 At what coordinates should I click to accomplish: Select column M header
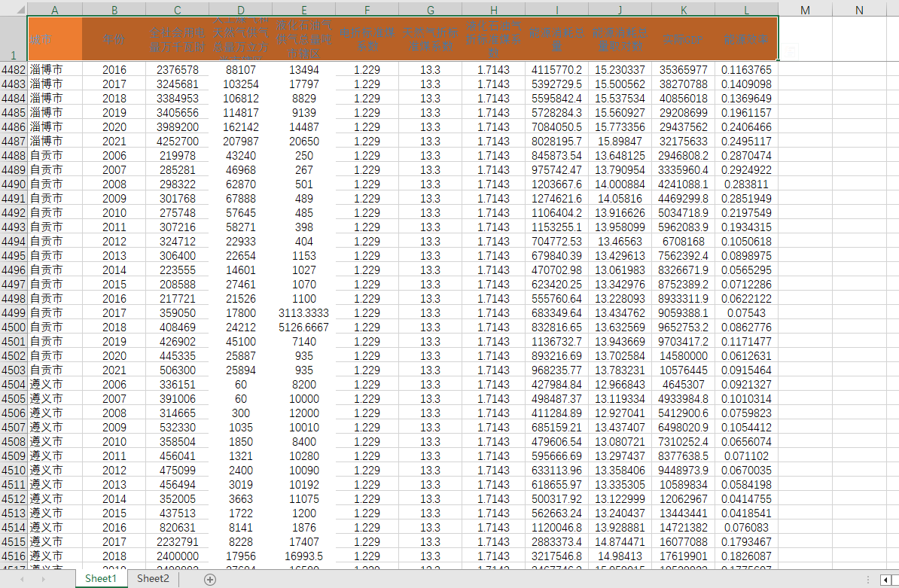pyautogui.click(x=805, y=10)
